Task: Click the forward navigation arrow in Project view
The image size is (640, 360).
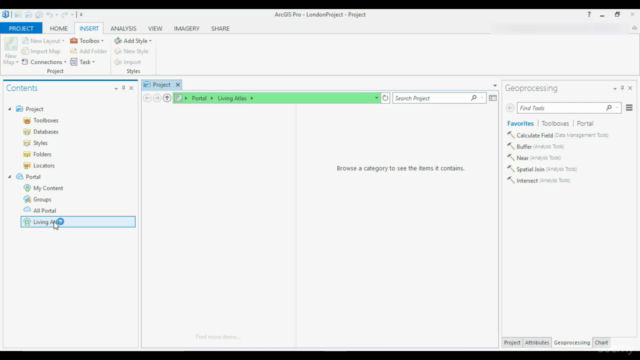Action: [x=157, y=98]
